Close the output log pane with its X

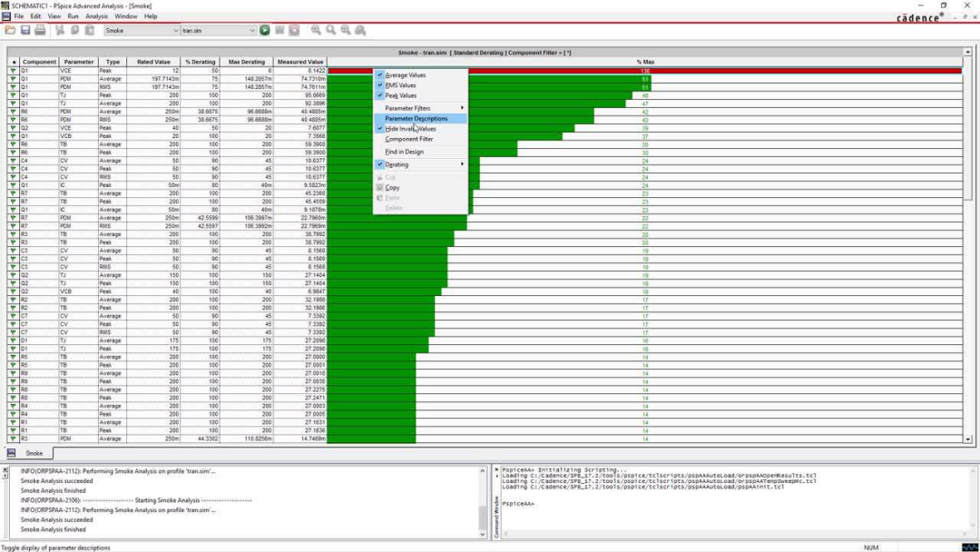5,469
